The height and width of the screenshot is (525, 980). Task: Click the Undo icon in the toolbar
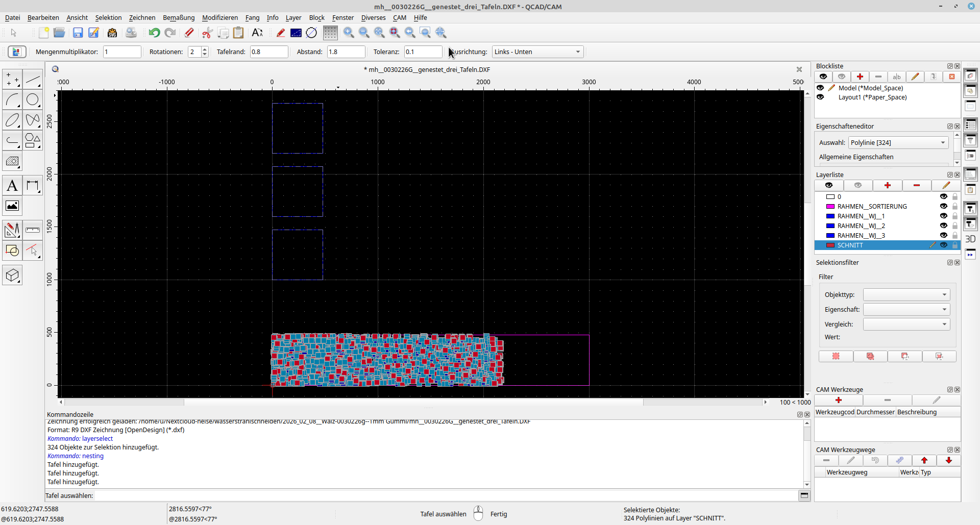click(154, 33)
